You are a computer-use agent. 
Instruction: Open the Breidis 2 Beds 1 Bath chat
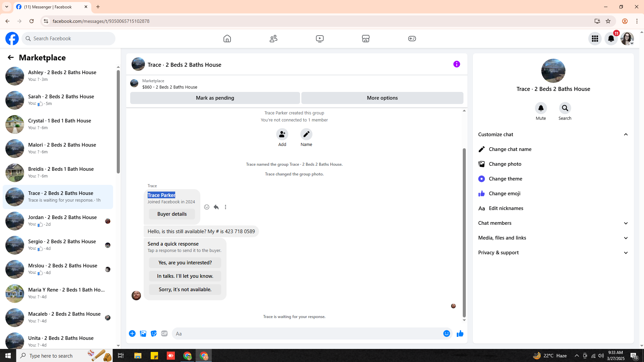click(x=58, y=172)
